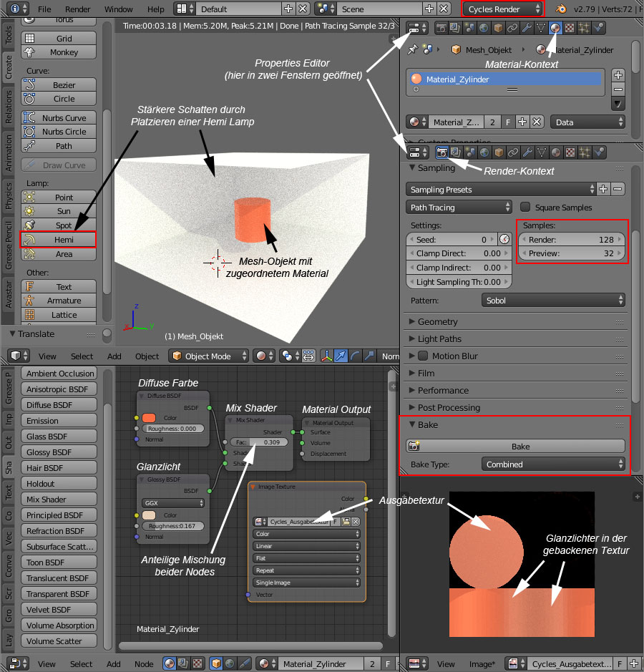This screenshot has width=644, height=672.
Task: Open the Path Tracing integrator dropdown
Action: click(458, 207)
